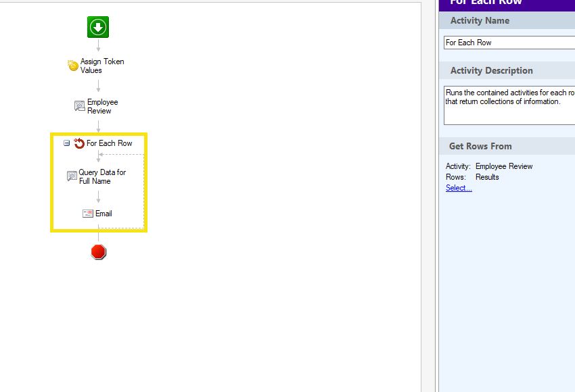This screenshot has height=392, width=575.
Task: Select the Employee Review activity label
Action: click(102, 106)
